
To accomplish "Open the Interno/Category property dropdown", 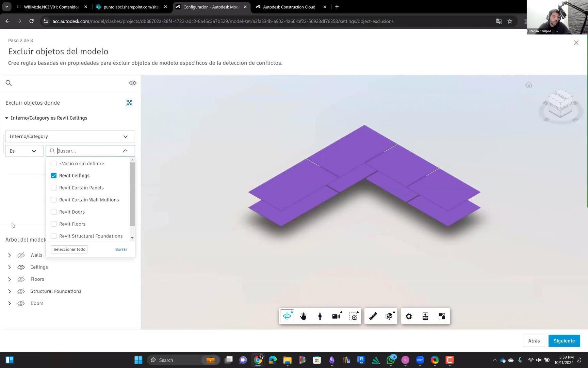I will (x=70, y=136).
